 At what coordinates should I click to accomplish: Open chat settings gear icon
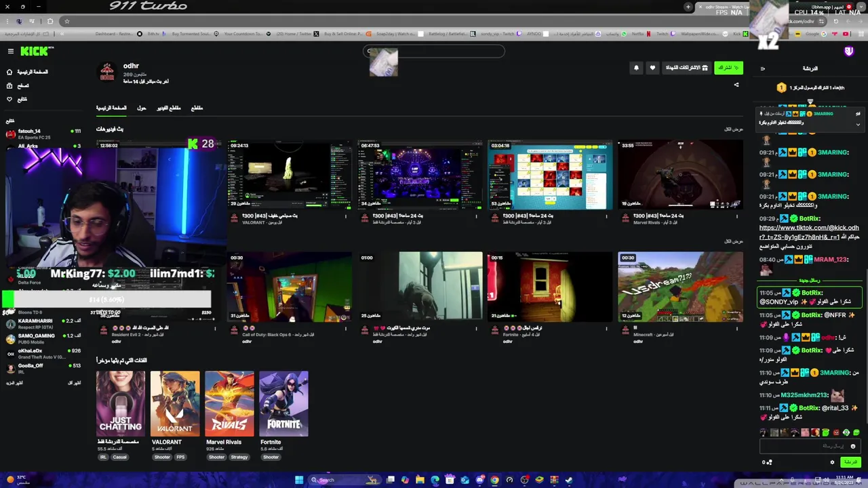[832, 462]
